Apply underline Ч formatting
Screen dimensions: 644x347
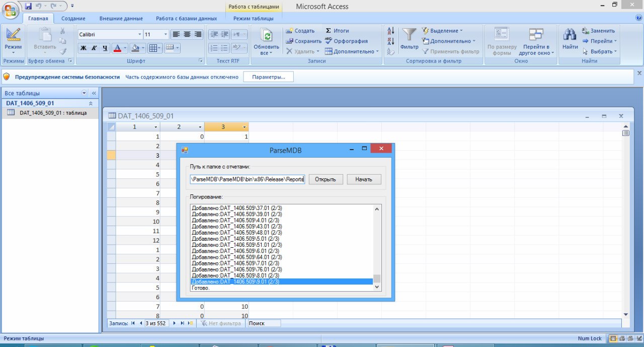(x=105, y=48)
